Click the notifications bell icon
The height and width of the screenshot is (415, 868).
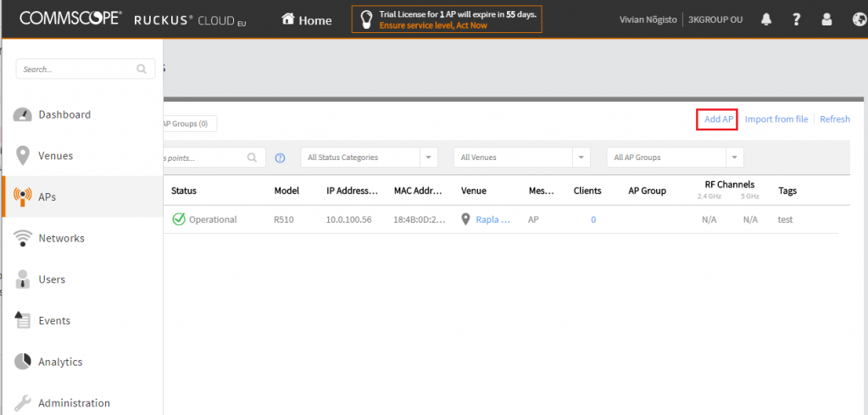click(x=766, y=19)
